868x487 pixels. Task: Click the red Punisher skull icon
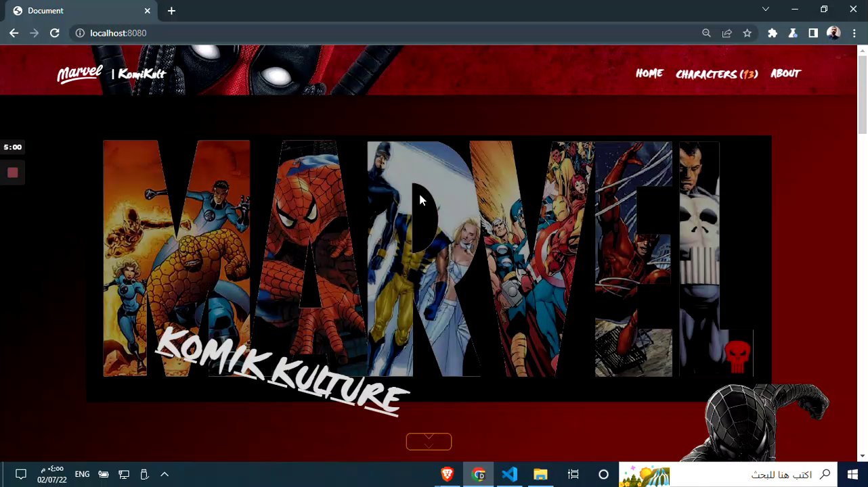(737, 356)
